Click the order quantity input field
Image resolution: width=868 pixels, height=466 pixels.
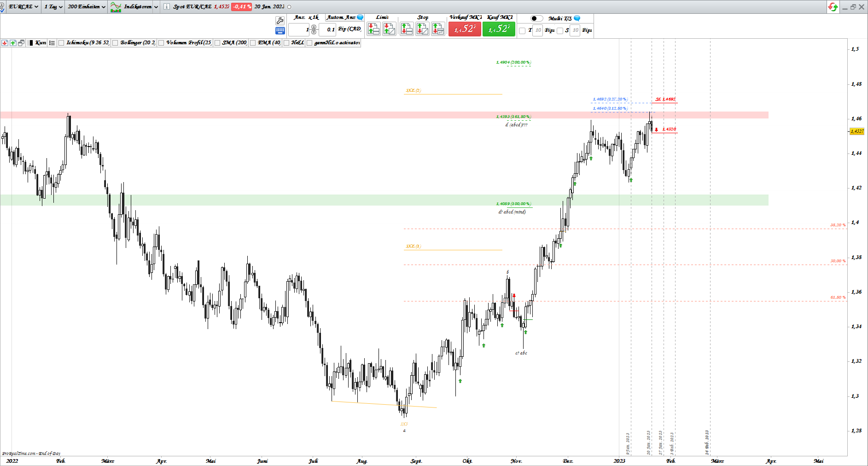tap(299, 29)
